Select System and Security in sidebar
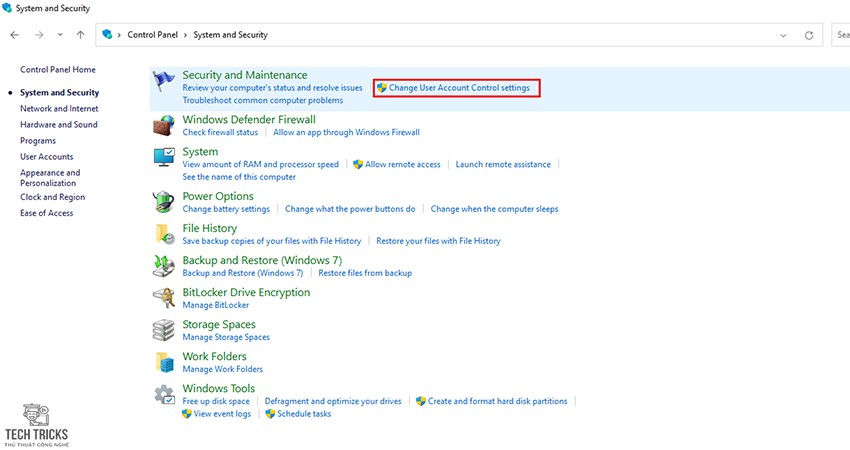The image size is (850, 450). 60,92
